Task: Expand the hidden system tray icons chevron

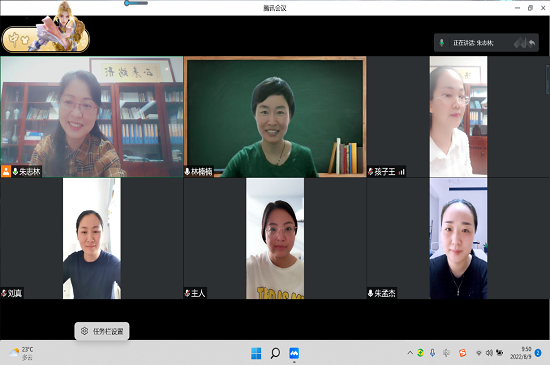Action: tap(410, 353)
